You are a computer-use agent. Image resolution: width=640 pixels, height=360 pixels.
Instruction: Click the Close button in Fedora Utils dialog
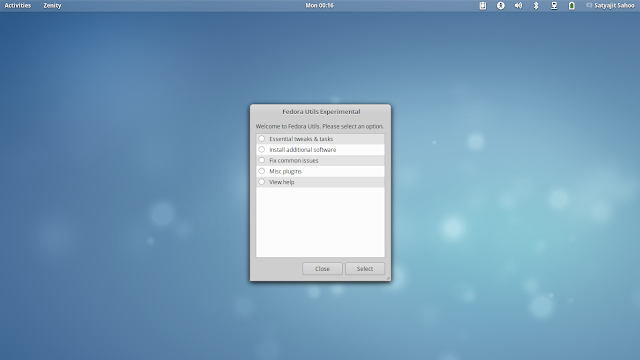(x=322, y=269)
